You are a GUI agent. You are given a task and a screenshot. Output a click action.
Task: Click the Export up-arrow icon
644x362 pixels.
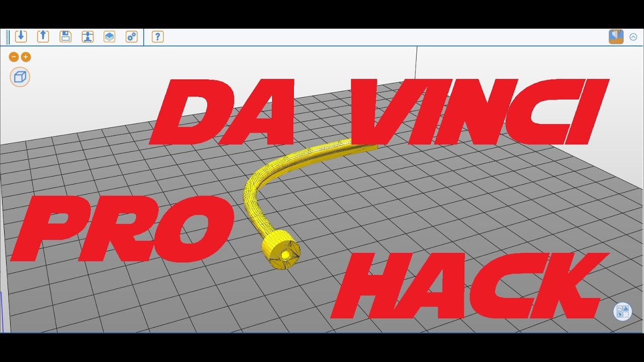[43, 37]
